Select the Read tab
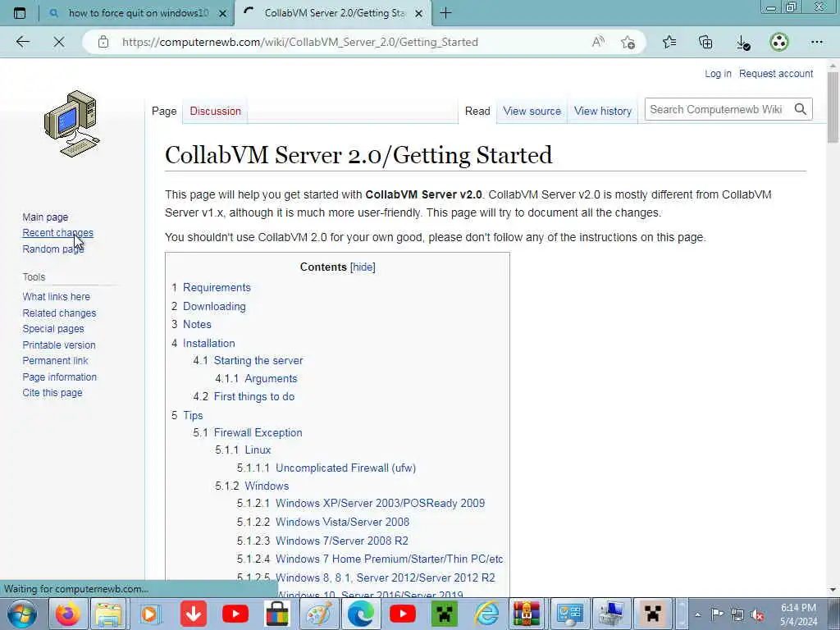Viewport: 840px width, 630px height. pos(477,111)
